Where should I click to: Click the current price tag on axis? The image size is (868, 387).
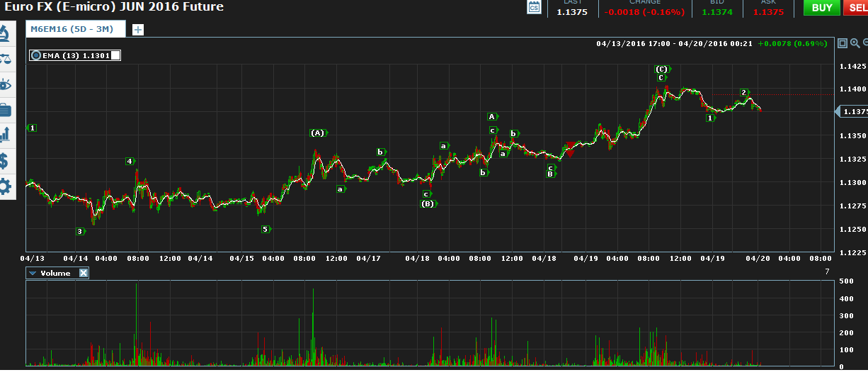coord(852,111)
